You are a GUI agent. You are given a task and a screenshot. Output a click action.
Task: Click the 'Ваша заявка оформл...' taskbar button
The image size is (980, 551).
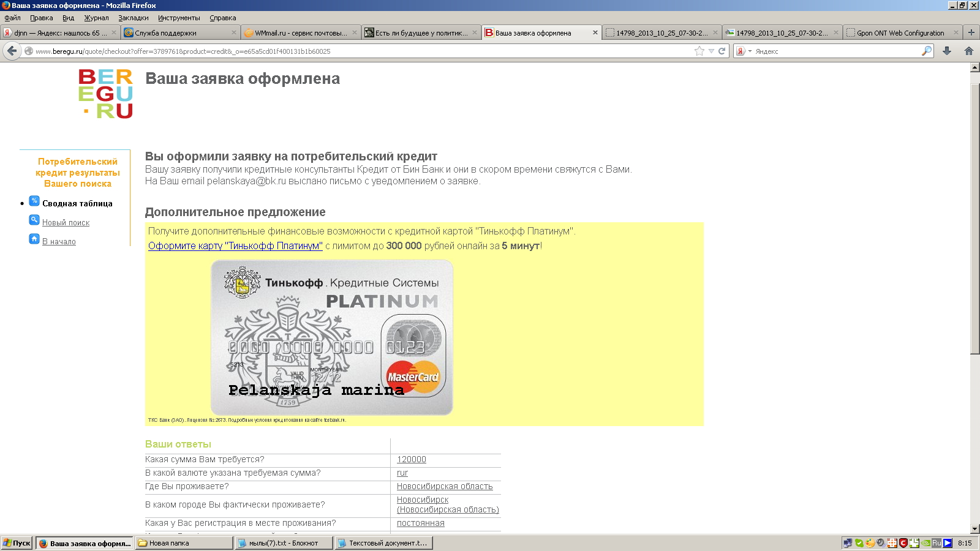[x=85, y=543]
